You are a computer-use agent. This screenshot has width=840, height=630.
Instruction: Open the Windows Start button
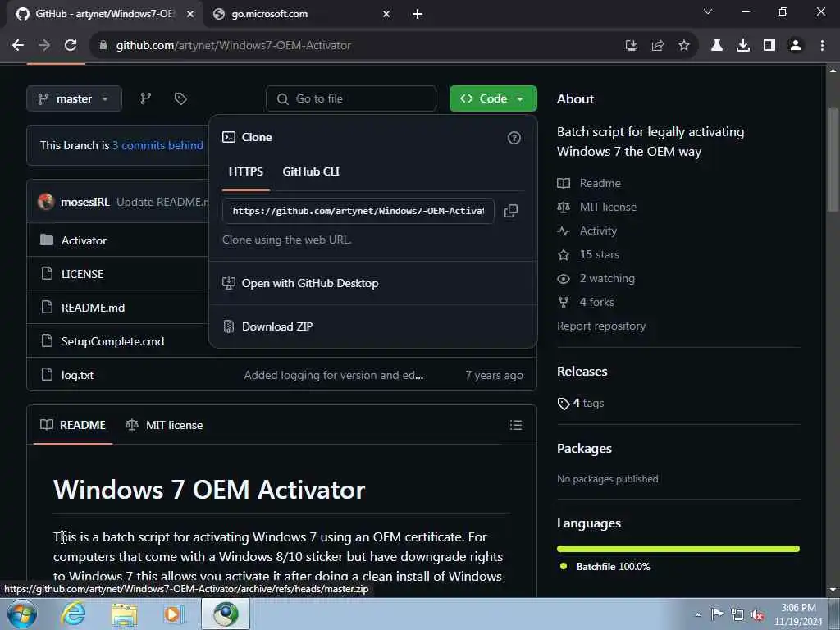coord(21,614)
